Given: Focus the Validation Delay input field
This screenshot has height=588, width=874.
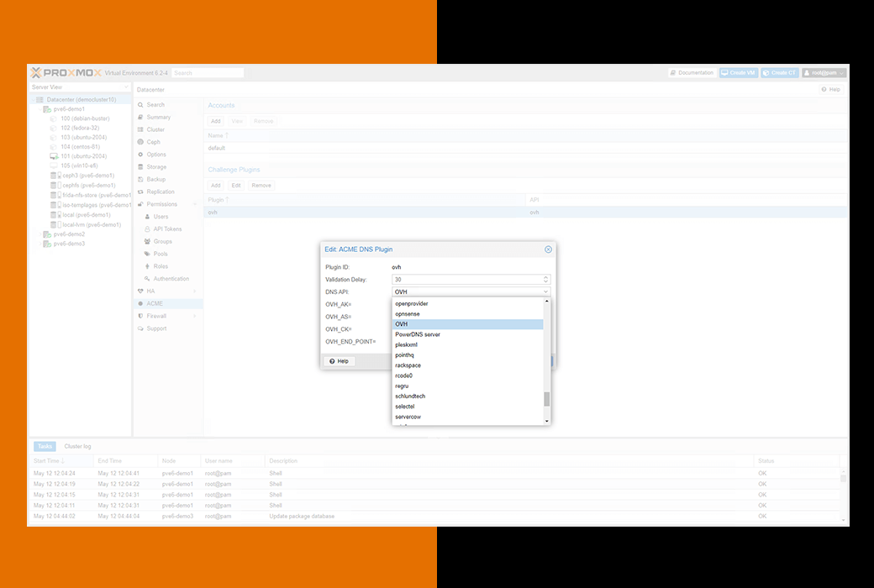Looking at the screenshot, I should pyautogui.click(x=467, y=279).
